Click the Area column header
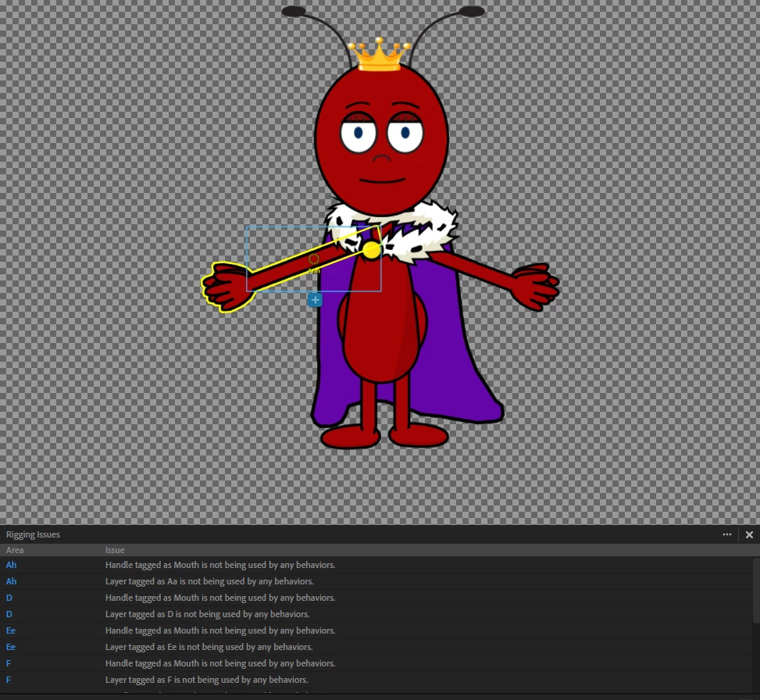Viewport: 760px width, 700px height. 15,550
